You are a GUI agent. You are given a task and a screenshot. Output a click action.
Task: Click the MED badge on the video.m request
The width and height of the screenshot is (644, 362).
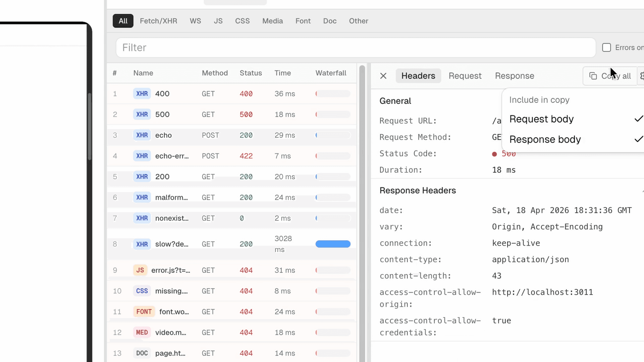(142, 332)
